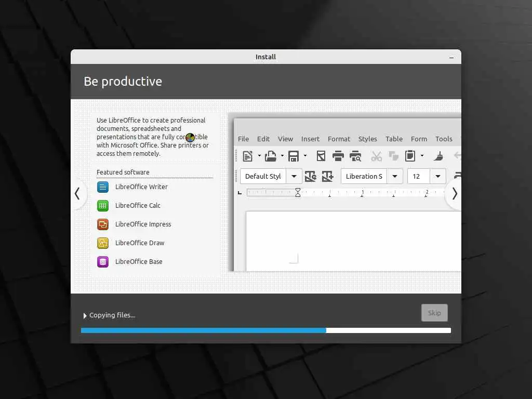Click inside the Liberation S font field
The image size is (532, 399).
[364, 177]
